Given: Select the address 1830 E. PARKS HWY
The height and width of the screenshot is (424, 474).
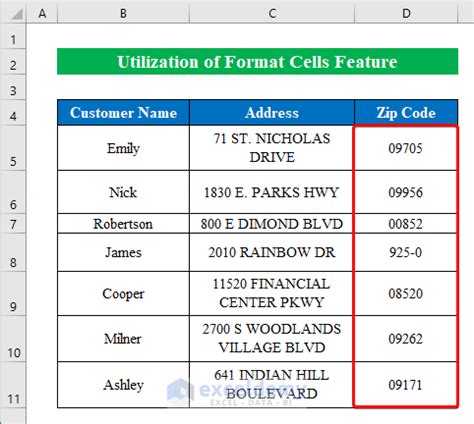Looking at the screenshot, I should tap(272, 192).
